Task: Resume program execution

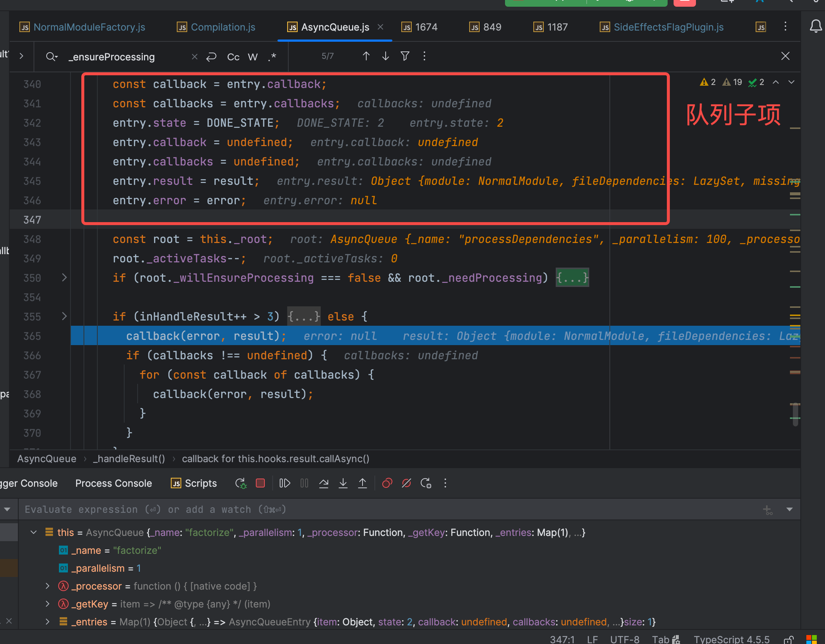Action: pos(285,483)
